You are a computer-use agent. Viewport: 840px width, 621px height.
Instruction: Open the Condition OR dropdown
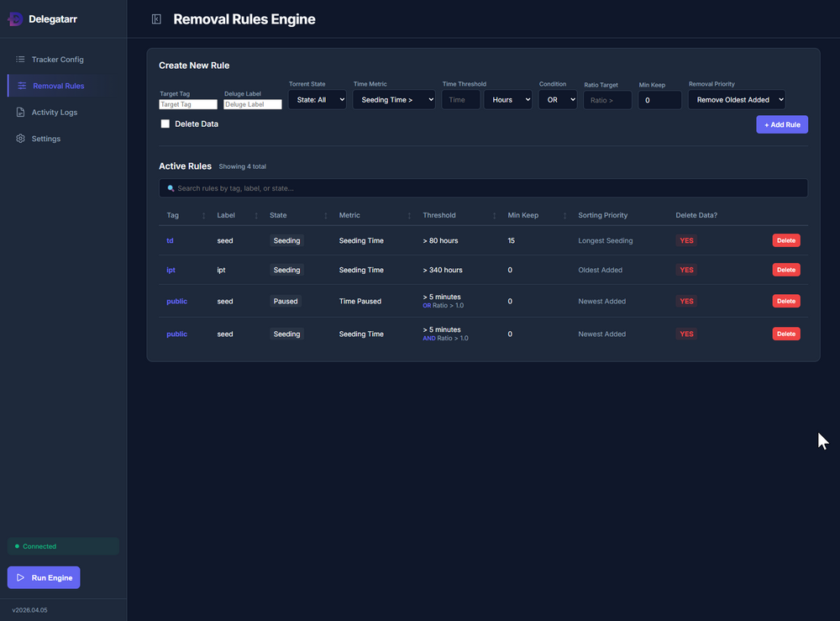[x=558, y=100]
